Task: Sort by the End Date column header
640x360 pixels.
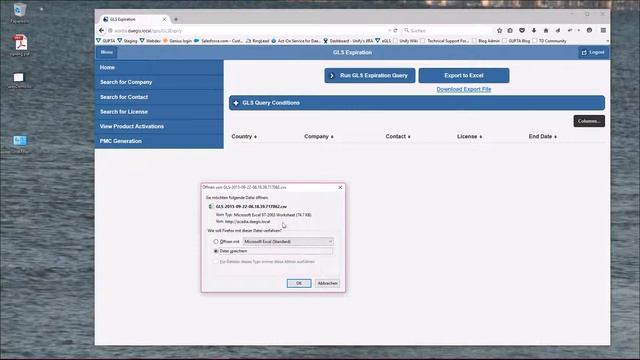Action: pyautogui.click(x=542, y=136)
